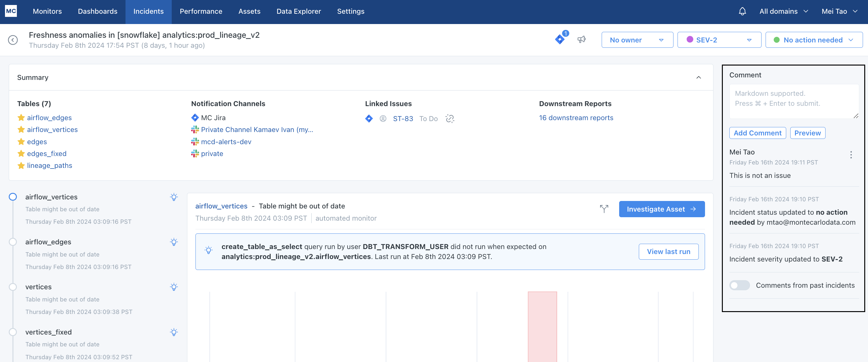Expand the Summary section collapse arrow
This screenshot has height=362, width=868.
698,77
